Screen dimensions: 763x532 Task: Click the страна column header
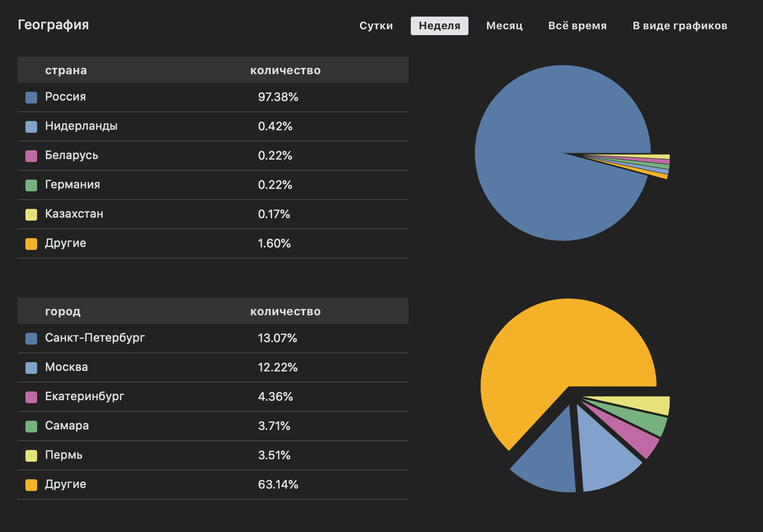66,70
